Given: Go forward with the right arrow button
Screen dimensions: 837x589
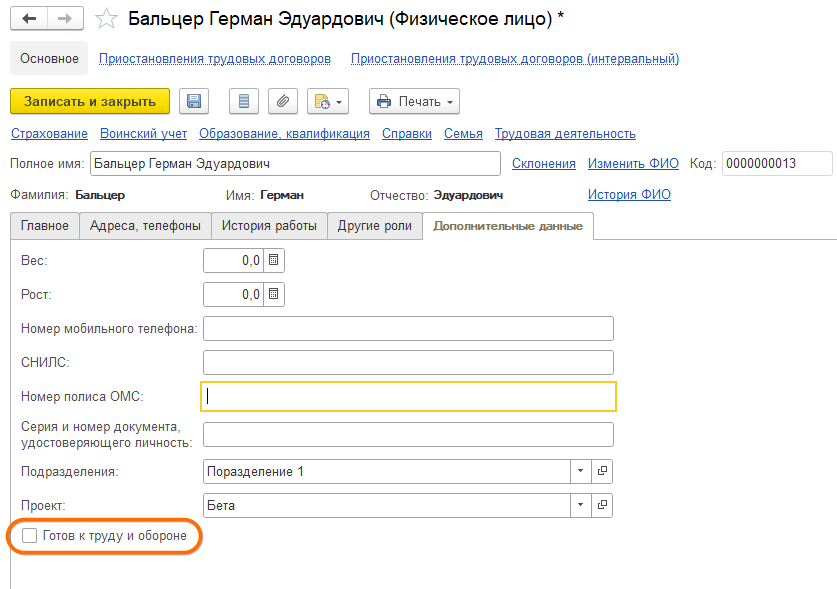Looking at the screenshot, I should (x=65, y=19).
